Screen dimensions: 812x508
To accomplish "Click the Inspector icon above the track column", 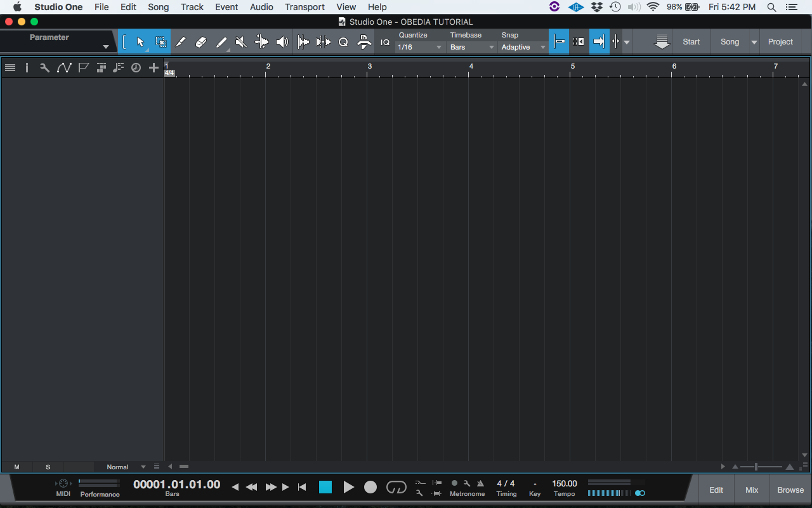I will point(26,67).
